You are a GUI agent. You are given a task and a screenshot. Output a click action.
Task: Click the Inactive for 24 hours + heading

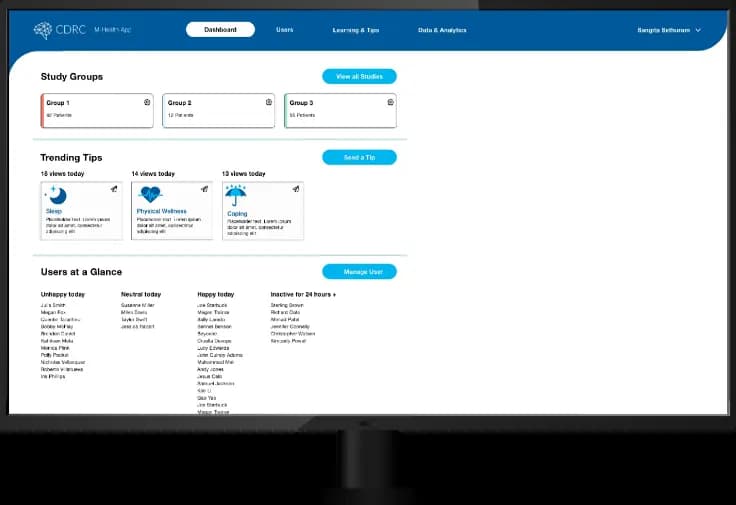click(x=303, y=294)
